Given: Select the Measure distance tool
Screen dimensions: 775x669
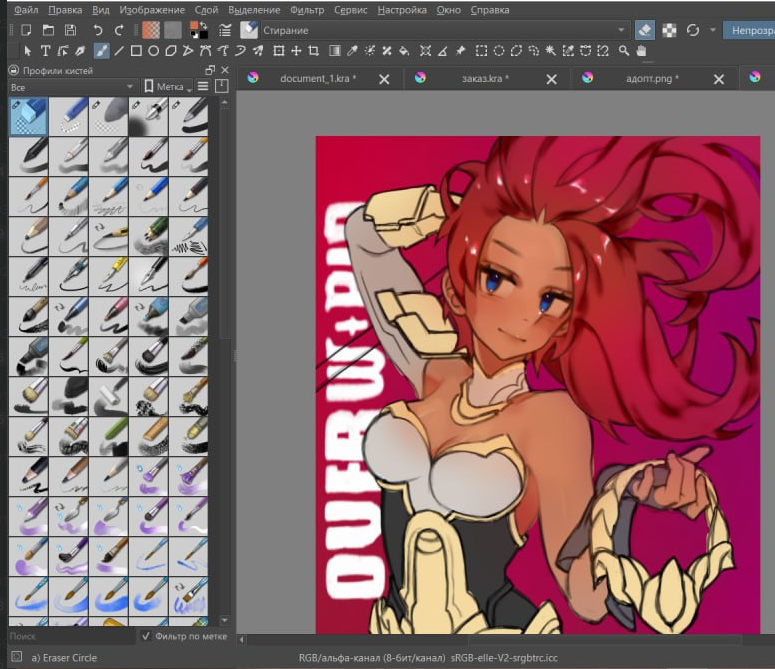Looking at the screenshot, I should pyautogui.click(x=443, y=51).
